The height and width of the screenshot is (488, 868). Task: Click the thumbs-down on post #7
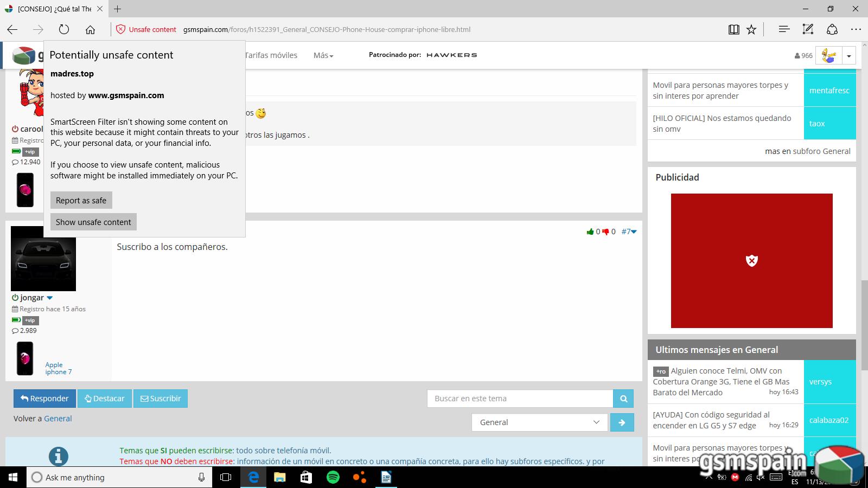[x=605, y=232]
